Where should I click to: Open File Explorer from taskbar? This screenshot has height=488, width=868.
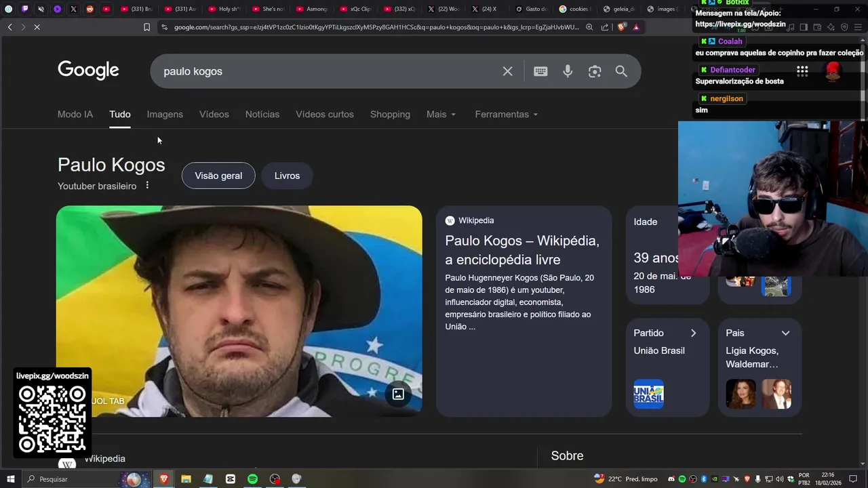click(186, 479)
